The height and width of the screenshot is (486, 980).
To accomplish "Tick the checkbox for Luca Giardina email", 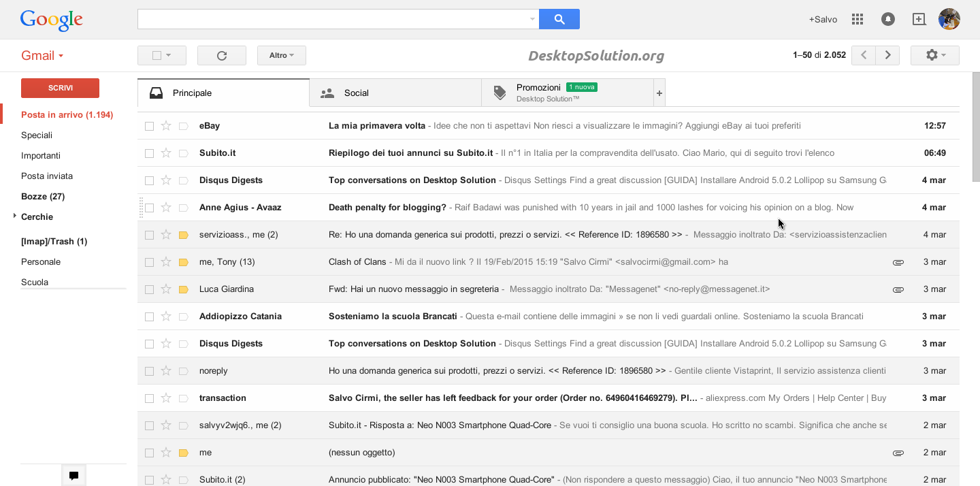I will coord(149,289).
